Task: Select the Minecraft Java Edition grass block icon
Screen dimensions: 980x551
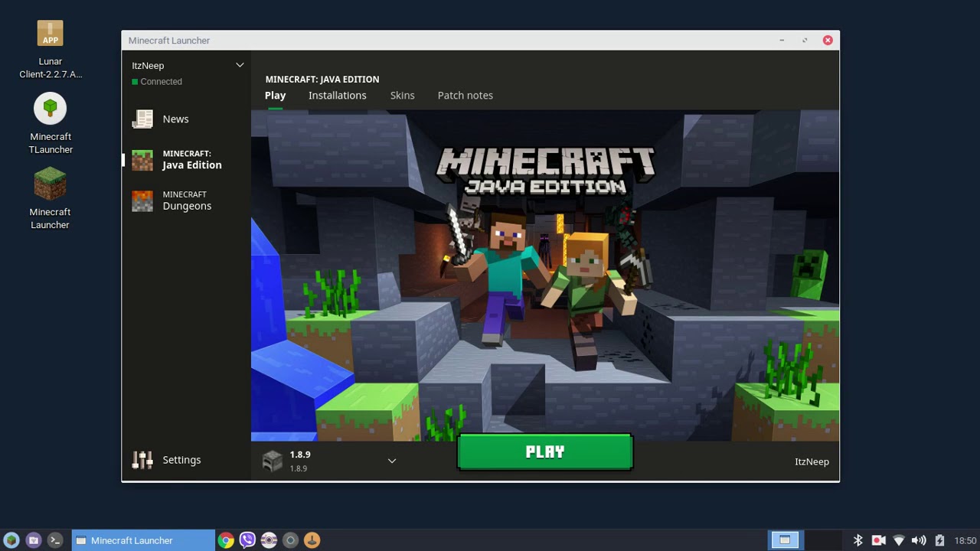Action: coord(142,160)
